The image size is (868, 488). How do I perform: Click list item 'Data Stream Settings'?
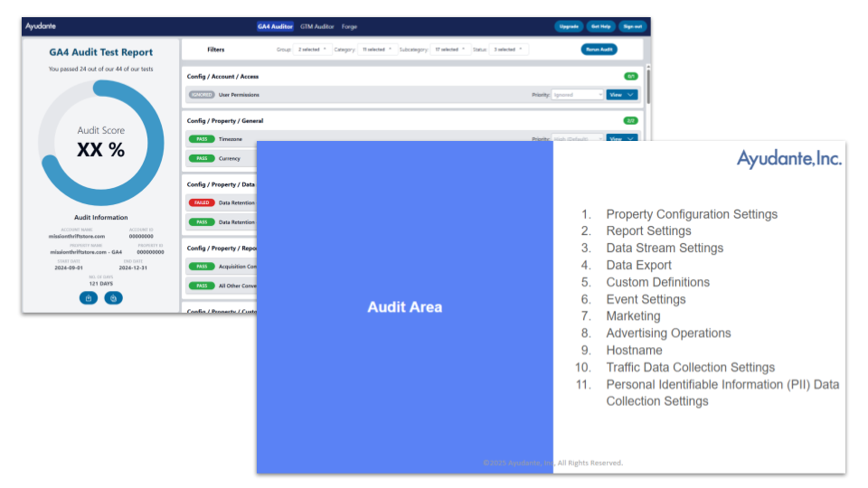[665, 248]
